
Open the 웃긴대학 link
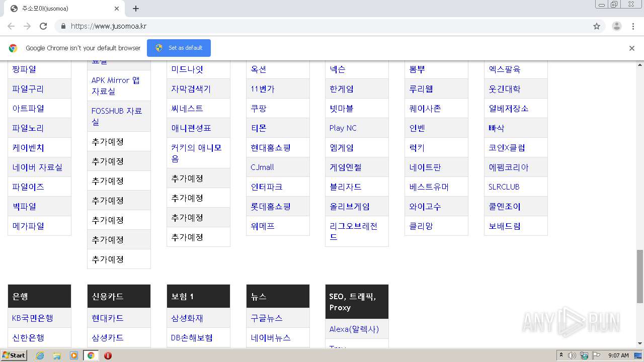click(x=505, y=89)
